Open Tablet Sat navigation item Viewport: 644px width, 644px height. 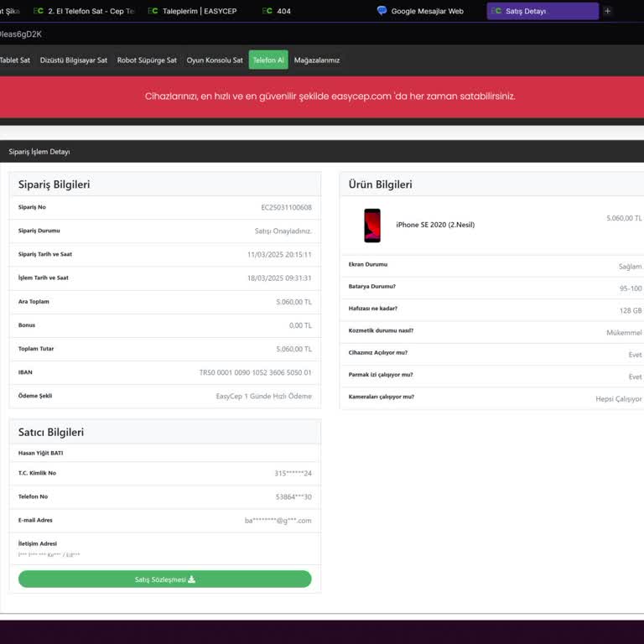pos(14,60)
